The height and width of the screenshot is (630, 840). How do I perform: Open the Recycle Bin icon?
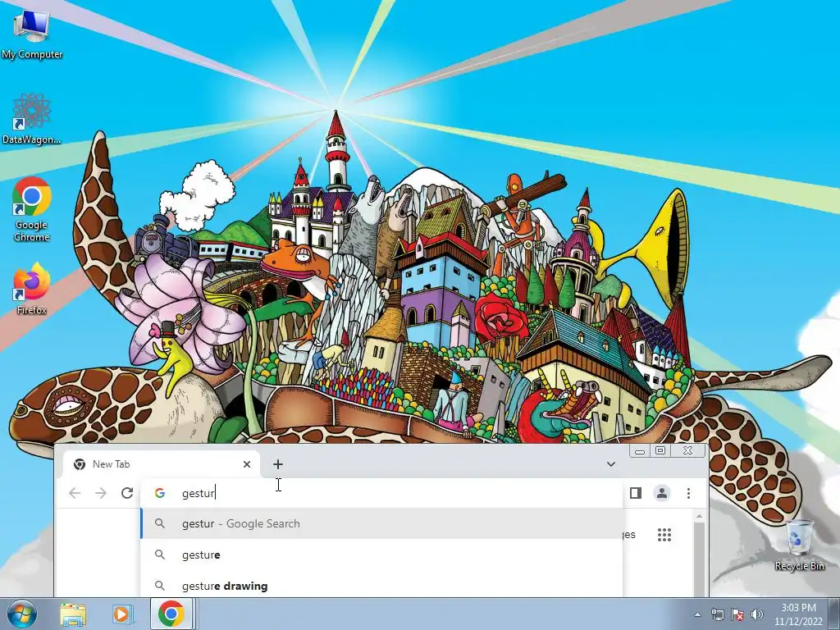pyautogui.click(x=799, y=546)
